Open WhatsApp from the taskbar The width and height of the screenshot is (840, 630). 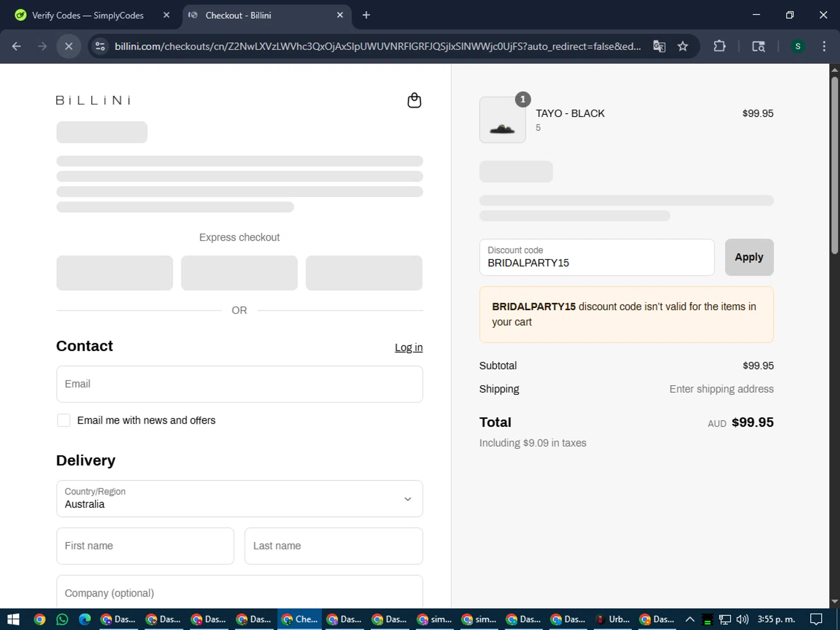(62, 619)
